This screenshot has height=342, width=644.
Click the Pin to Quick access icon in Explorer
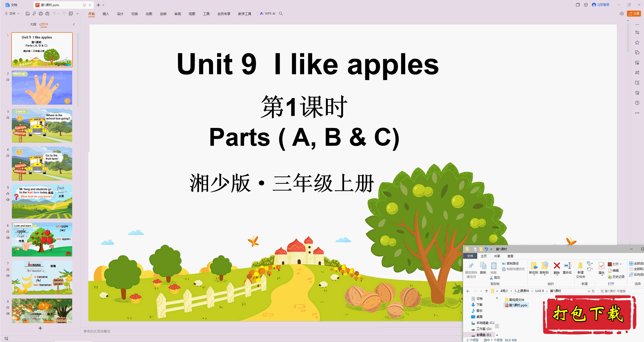(x=471, y=266)
